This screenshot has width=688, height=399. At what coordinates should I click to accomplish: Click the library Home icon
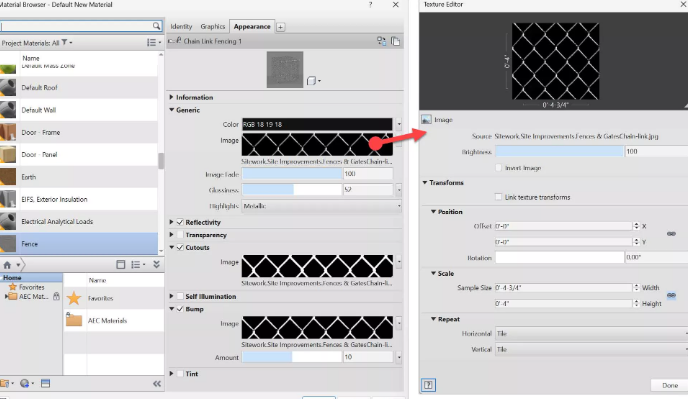7,265
